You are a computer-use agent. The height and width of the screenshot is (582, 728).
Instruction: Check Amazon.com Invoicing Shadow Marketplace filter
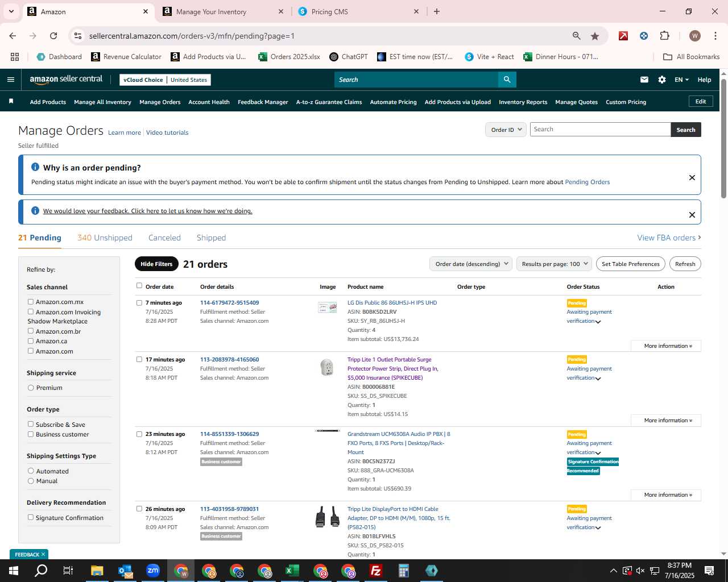point(31,311)
